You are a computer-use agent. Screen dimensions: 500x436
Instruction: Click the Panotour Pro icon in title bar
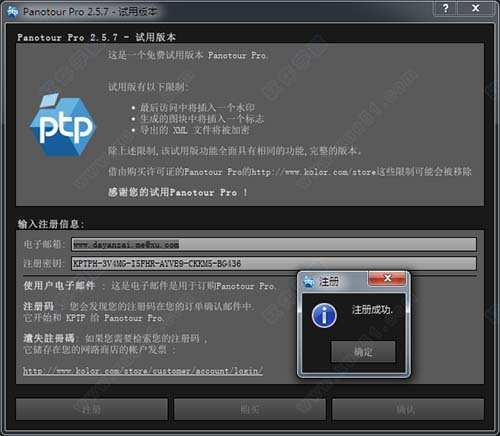point(13,12)
